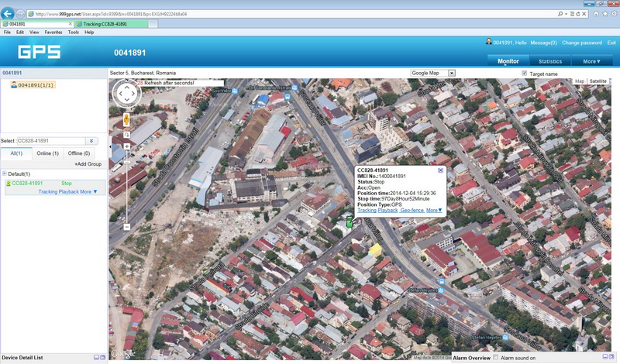Image resolution: width=620 pixels, height=364 pixels.
Task: Uncheck the Target name checkbox
Action: click(525, 73)
